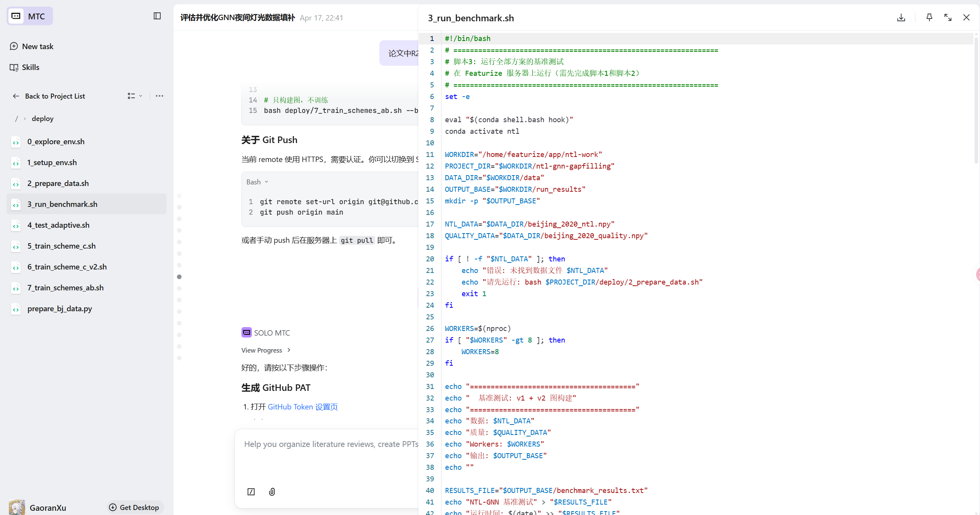
Task: Click the highlighted conversation timeline dot
Action: (x=179, y=277)
